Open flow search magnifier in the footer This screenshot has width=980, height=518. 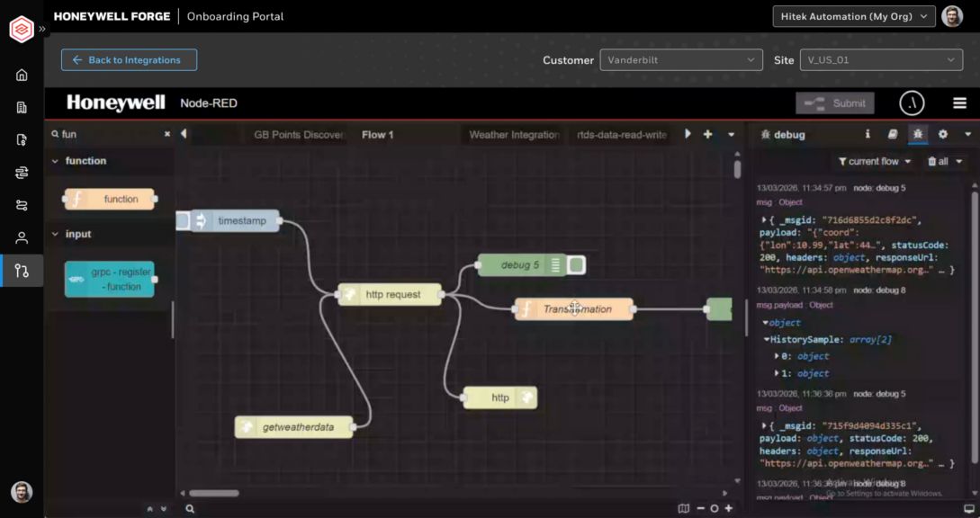click(x=189, y=509)
